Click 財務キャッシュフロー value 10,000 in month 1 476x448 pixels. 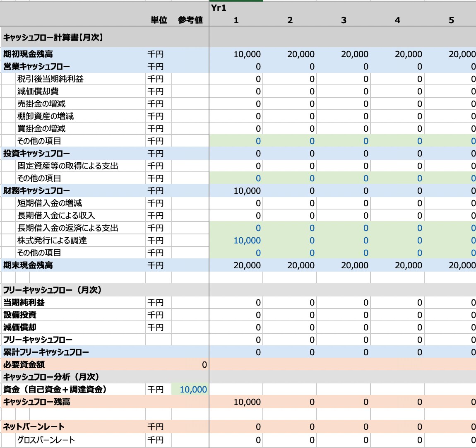[247, 191]
